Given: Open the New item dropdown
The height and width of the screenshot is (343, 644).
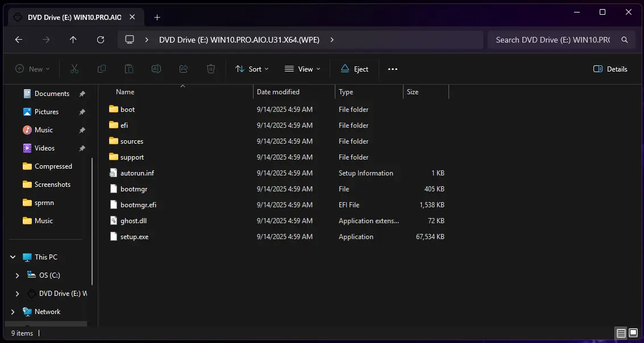Looking at the screenshot, I should coord(32,69).
